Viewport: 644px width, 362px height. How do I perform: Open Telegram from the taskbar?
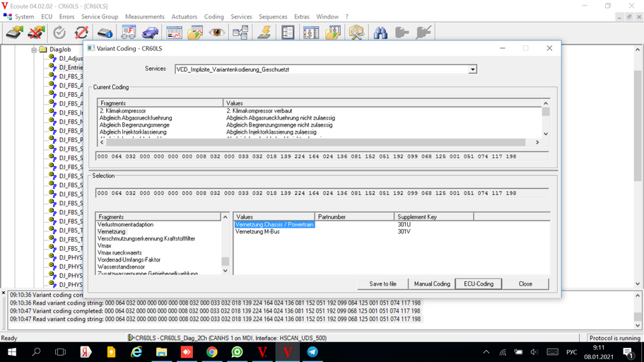pos(312,352)
